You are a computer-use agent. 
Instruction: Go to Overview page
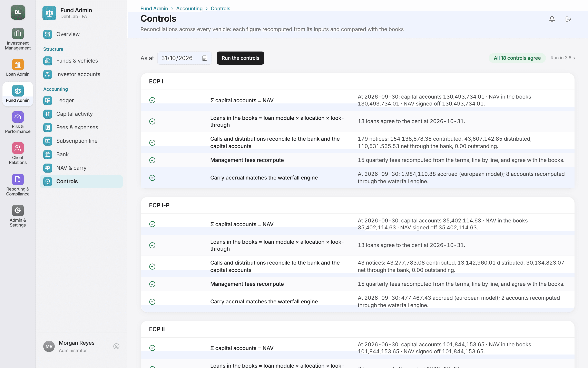tap(81, 34)
